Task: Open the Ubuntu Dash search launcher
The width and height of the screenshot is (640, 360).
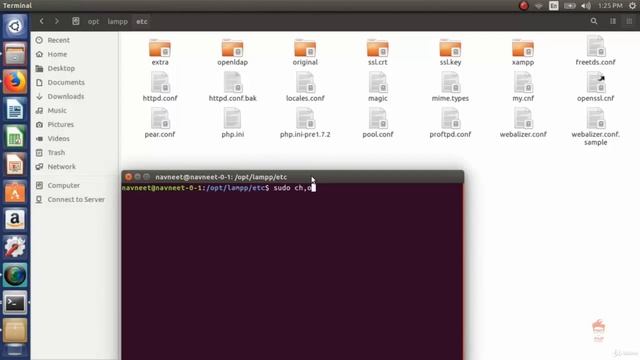Action: click(x=15, y=26)
